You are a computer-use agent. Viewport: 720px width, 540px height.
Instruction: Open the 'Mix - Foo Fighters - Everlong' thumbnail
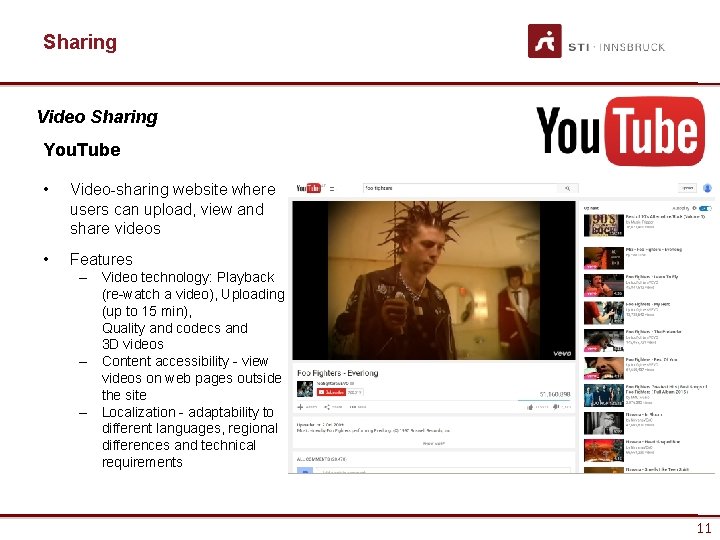(x=603, y=258)
